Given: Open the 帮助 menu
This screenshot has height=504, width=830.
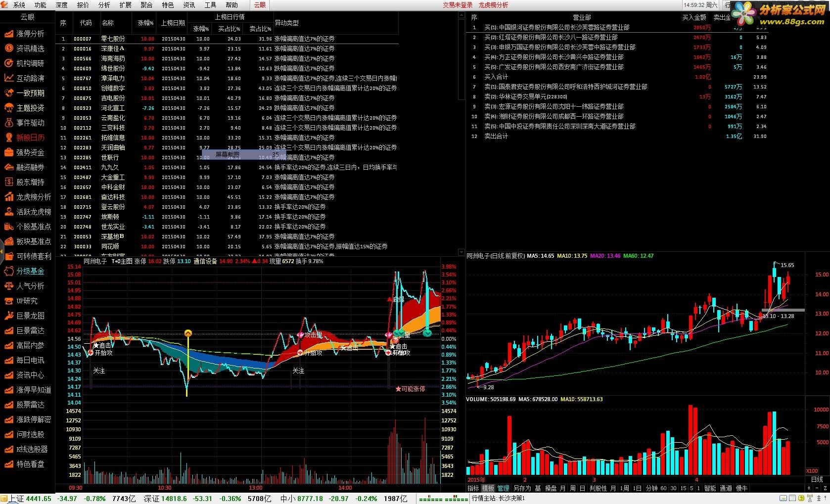Looking at the screenshot, I should coord(231,5).
